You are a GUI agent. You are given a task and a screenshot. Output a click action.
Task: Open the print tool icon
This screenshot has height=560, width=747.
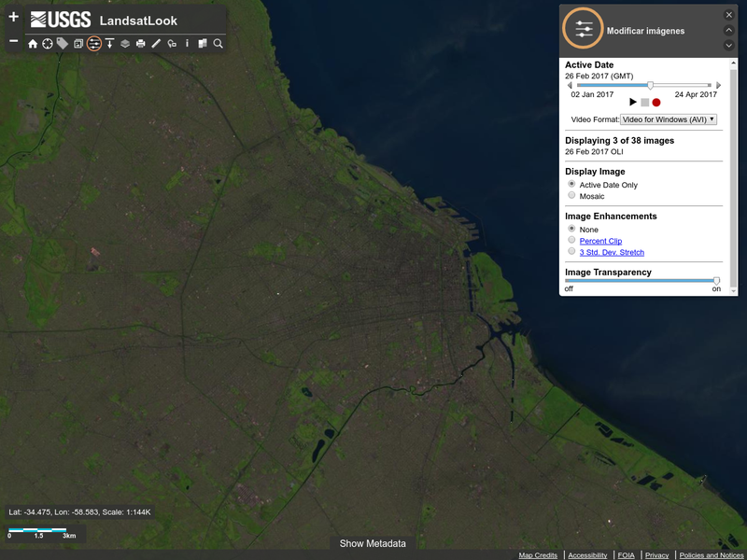140,44
